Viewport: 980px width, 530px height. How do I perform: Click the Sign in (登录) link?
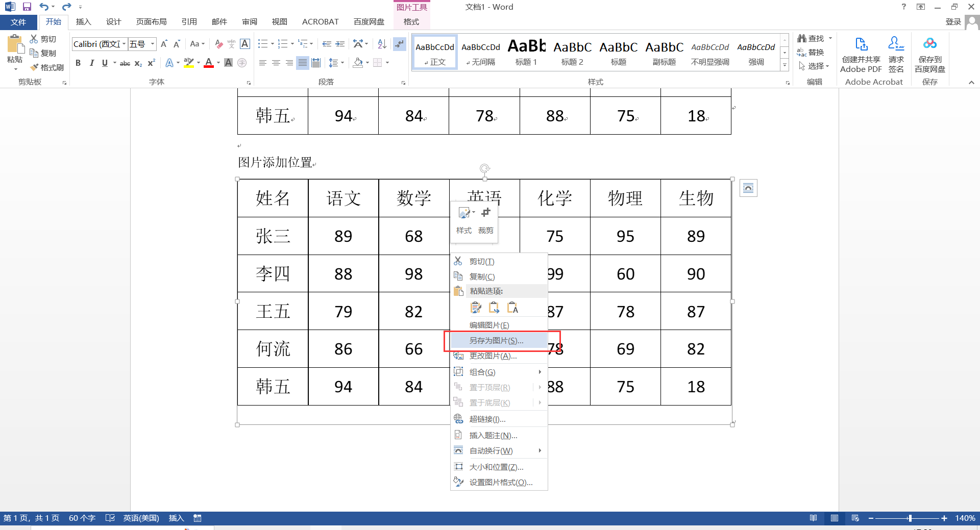pos(953,22)
